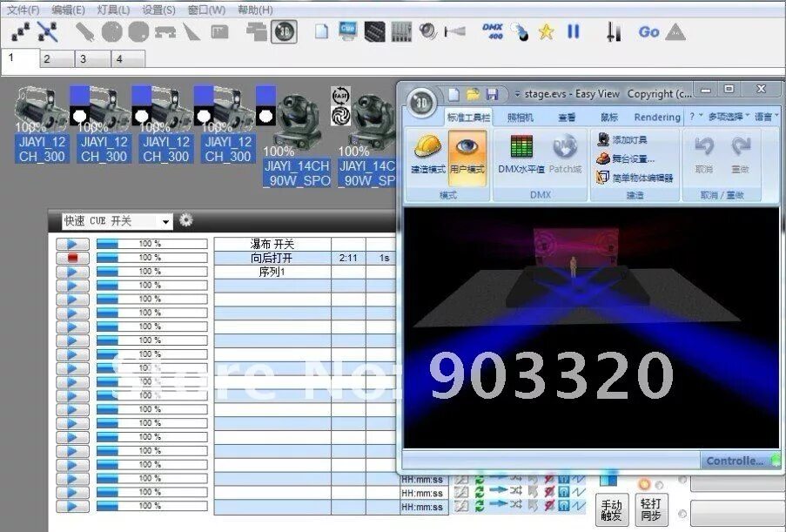The height and width of the screenshot is (532, 786).
Task: Select the line shape tool in the toolbar
Action: (x=84, y=32)
